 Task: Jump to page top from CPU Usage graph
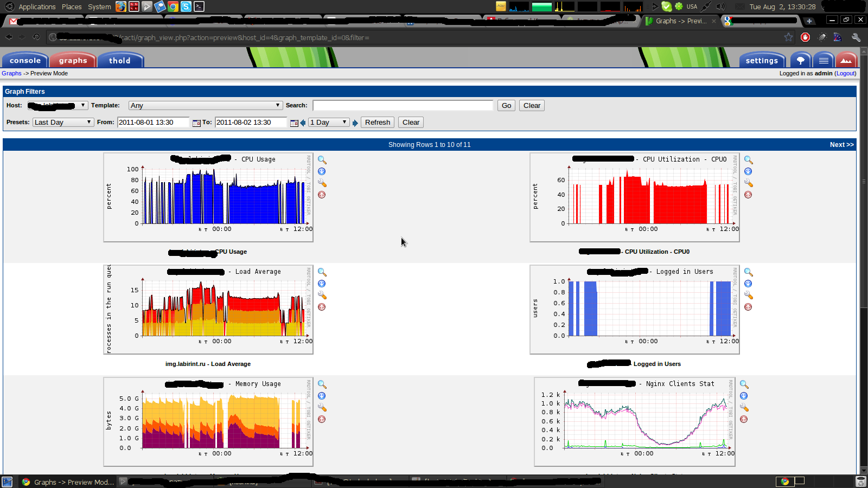pyautogui.click(x=322, y=195)
